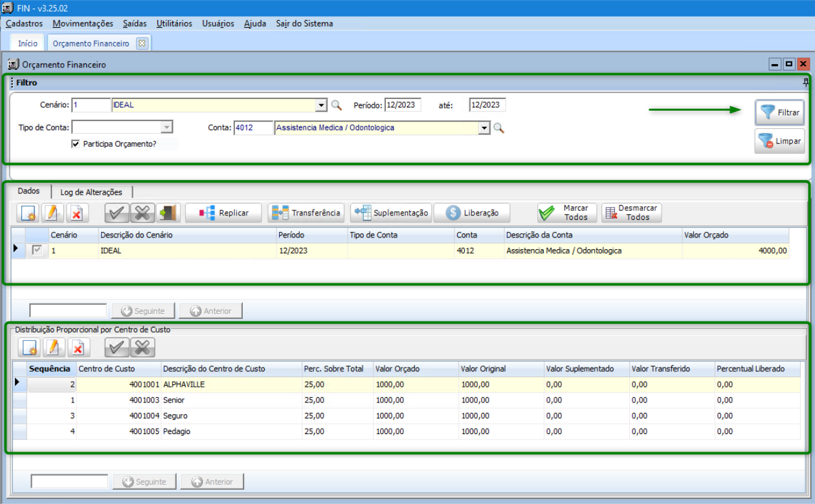Click the Filtrar button
Image resolution: width=815 pixels, height=504 pixels.
point(780,113)
